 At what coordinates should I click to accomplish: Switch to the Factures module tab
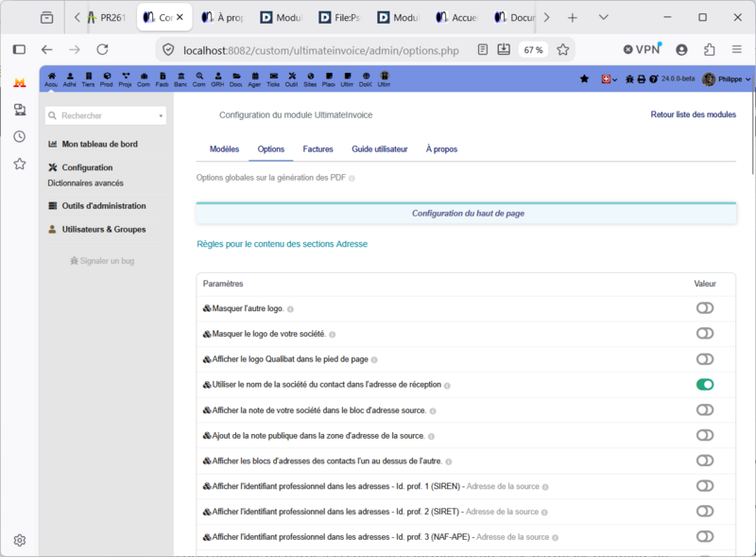[318, 149]
